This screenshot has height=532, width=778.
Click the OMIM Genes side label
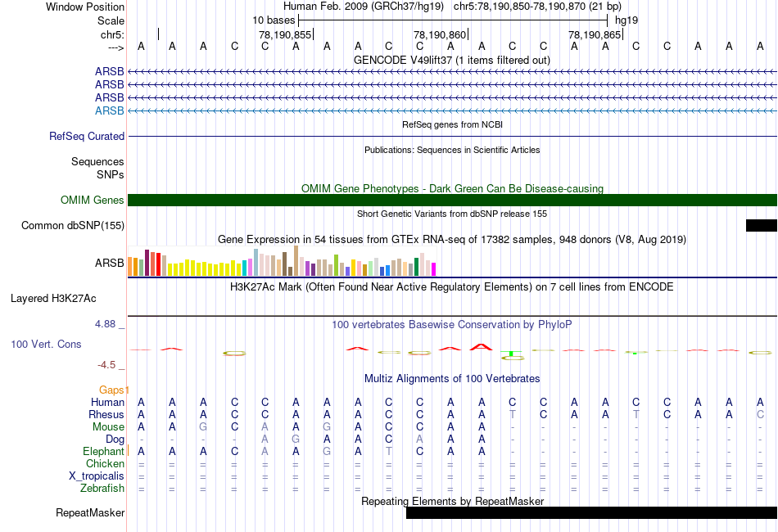pos(92,200)
